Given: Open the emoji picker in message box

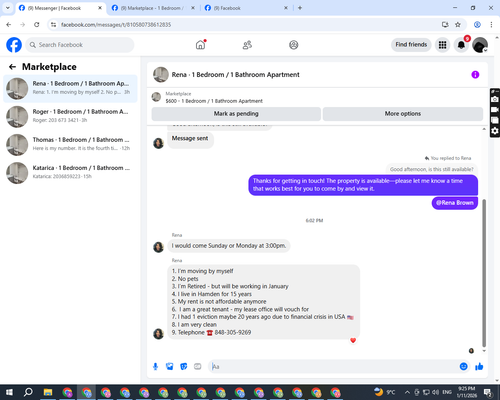Looking at the screenshot, I should click(x=463, y=367).
